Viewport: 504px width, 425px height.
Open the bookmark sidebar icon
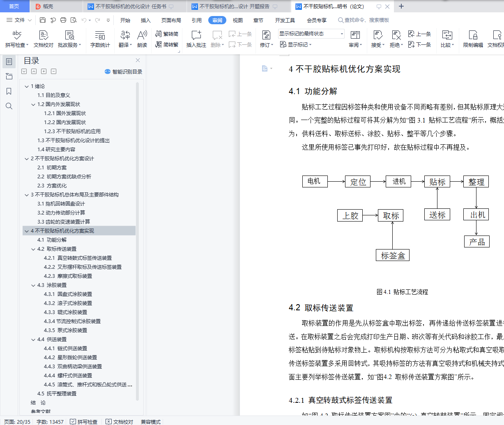pyautogui.click(x=9, y=91)
